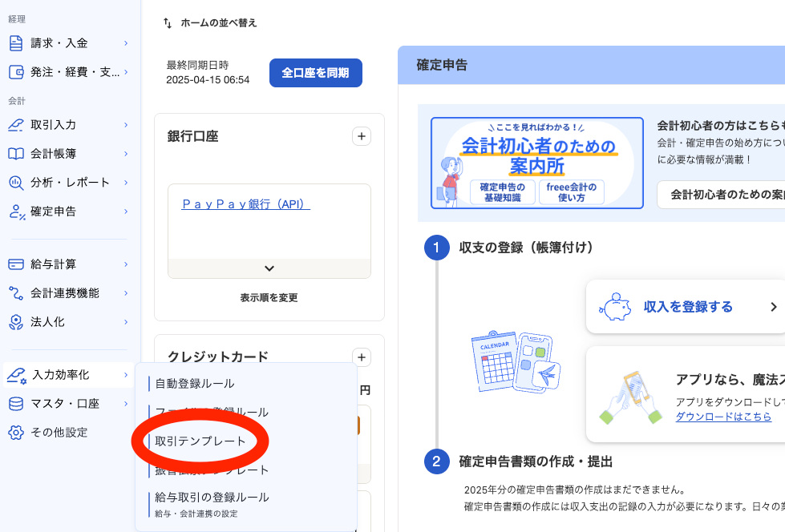Open 会計帳簿 book icon
Image resolution: width=785 pixels, height=532 pixels.
coord(18,154)
